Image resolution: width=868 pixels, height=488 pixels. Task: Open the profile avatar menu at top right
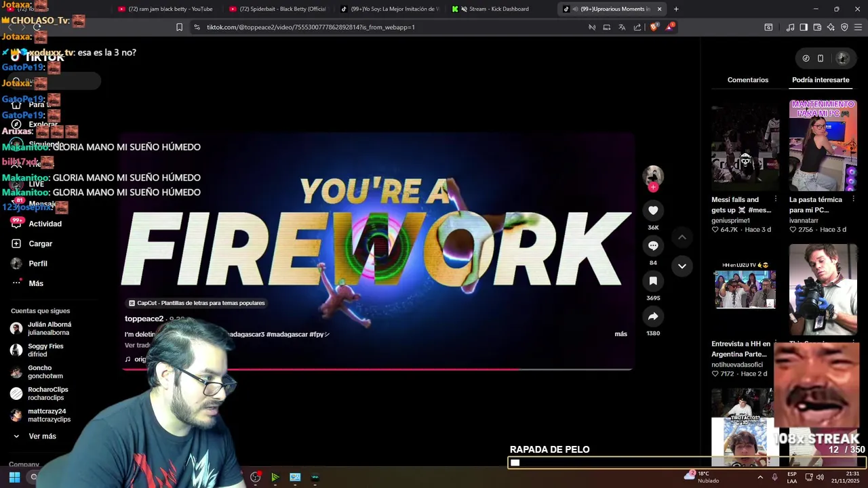pos(842,58)
